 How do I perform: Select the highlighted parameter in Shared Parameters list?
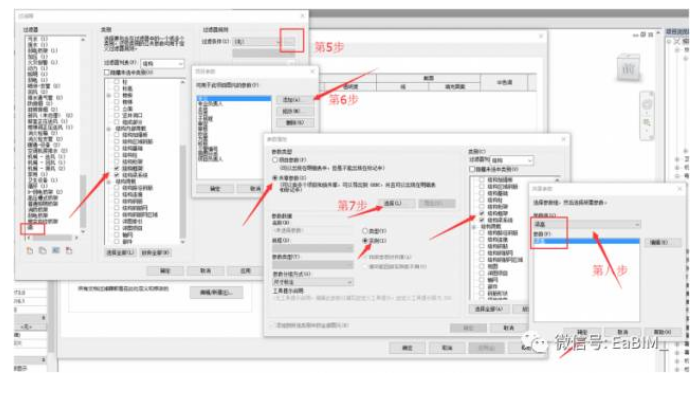[x=586, y=241]
